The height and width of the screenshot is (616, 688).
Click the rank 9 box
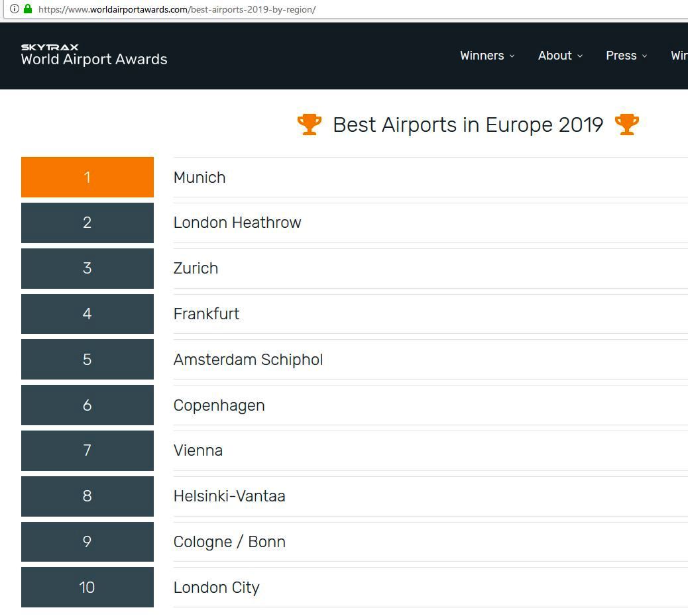tap(87, 542)
